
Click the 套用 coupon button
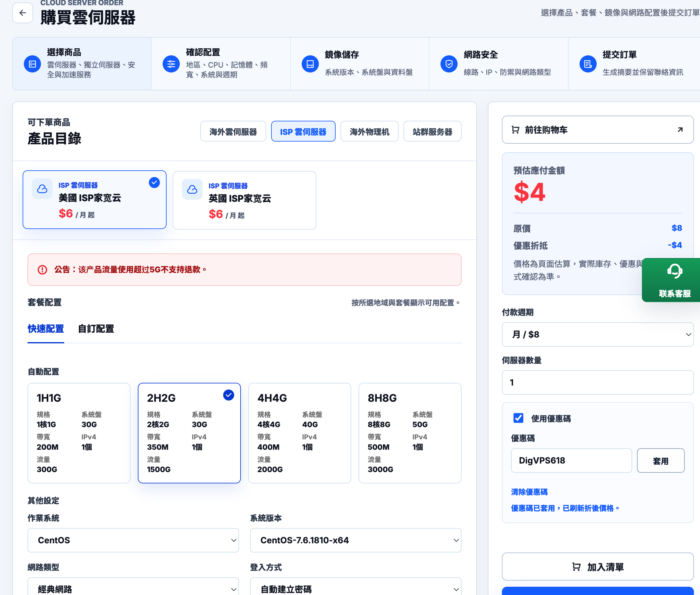pyautogui.click(x=661, y=460)
